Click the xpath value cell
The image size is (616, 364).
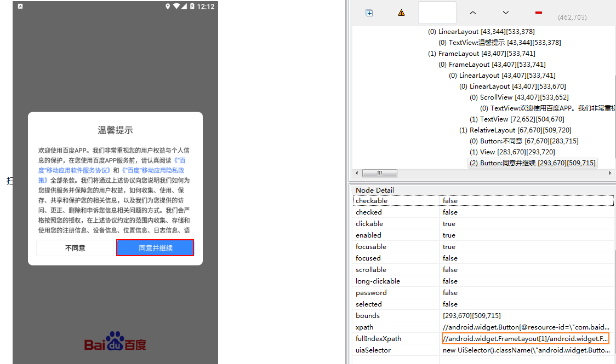pos(527,327)
